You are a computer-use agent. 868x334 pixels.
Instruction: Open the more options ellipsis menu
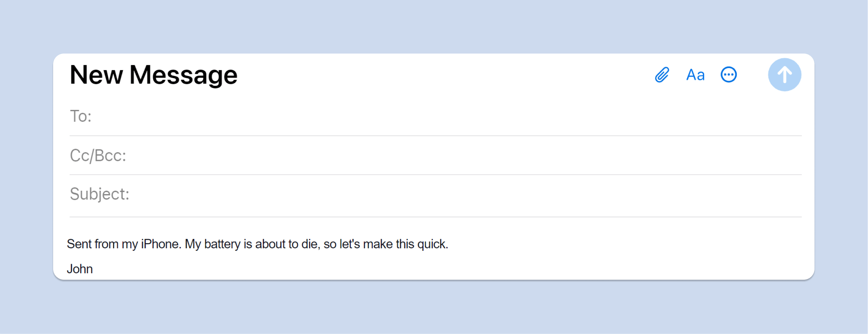click(728, 75)
